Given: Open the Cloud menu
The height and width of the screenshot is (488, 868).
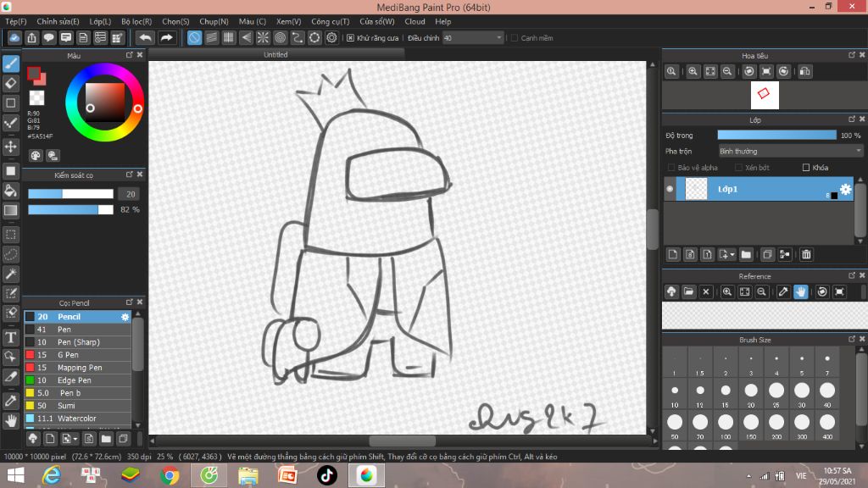Looking at the screenshot, I should (415, 21).
